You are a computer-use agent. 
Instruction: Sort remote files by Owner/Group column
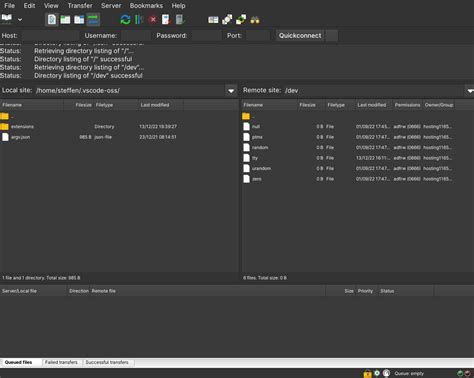439,105
